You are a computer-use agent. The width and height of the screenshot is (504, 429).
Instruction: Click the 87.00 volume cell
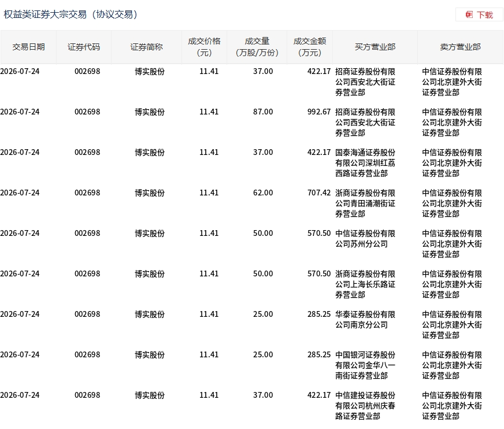263,112
